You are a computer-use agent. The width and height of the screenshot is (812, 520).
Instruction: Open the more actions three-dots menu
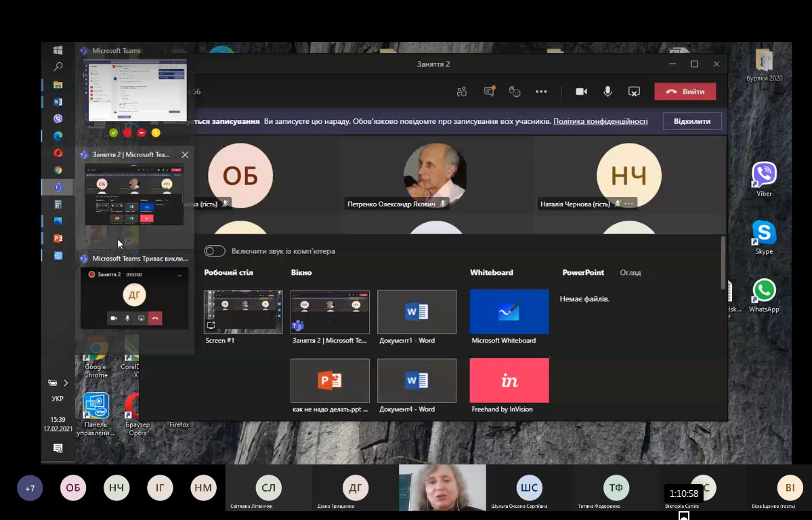(541, 91)
